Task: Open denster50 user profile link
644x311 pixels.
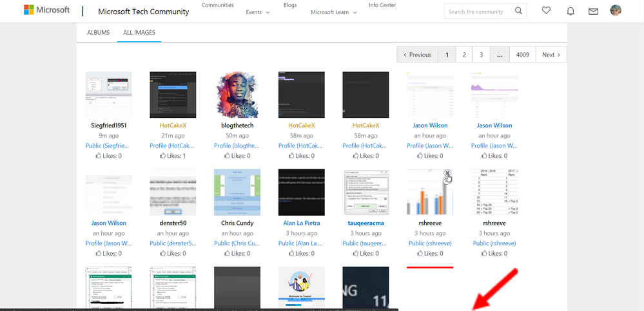Action: pos(173,223)
